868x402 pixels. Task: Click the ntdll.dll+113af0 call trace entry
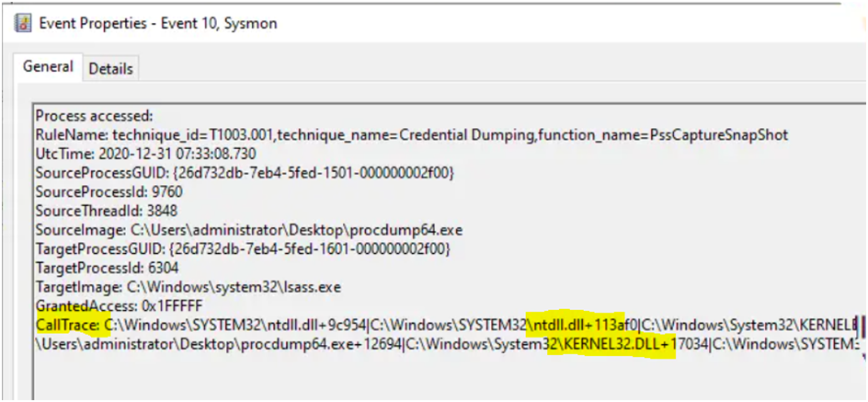[503, 327]
